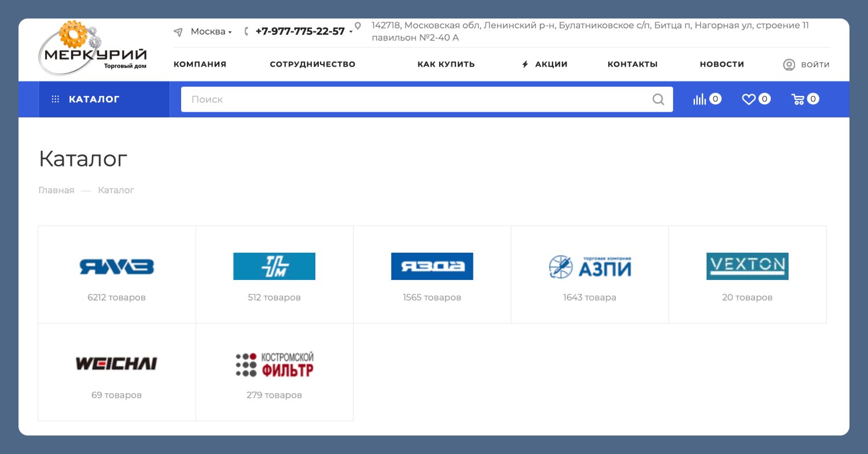The width and height of the screenshot is (868, 454).
Task: Open the WEICHAI brand logo
Action: [116, 364]
